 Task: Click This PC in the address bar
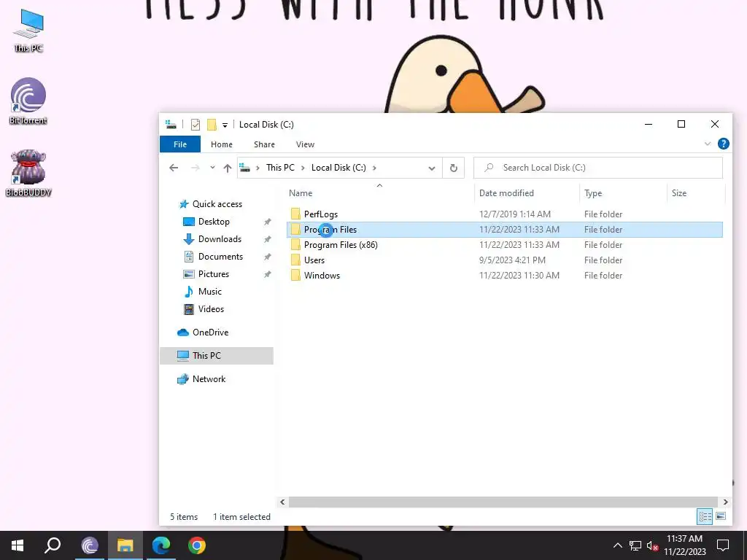point(280,168)
